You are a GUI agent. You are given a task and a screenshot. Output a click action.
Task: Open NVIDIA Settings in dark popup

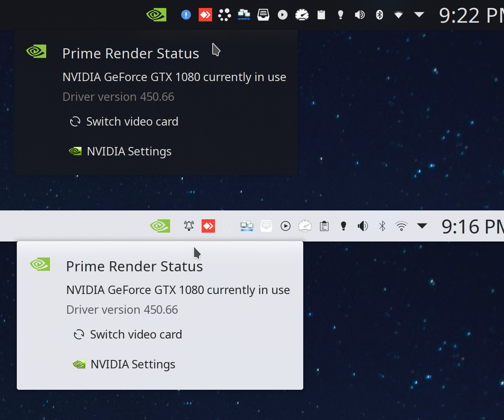tap(129, 152)
